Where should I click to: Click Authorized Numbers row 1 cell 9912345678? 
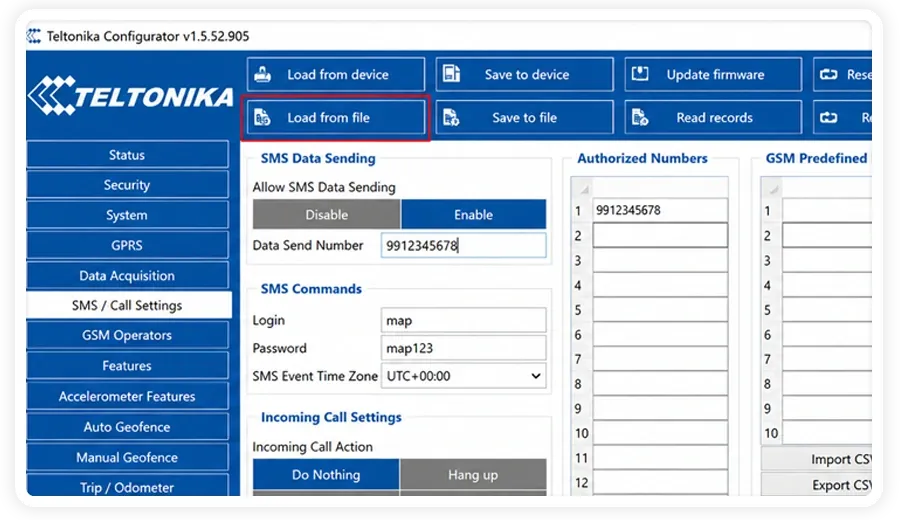point(660,211)
